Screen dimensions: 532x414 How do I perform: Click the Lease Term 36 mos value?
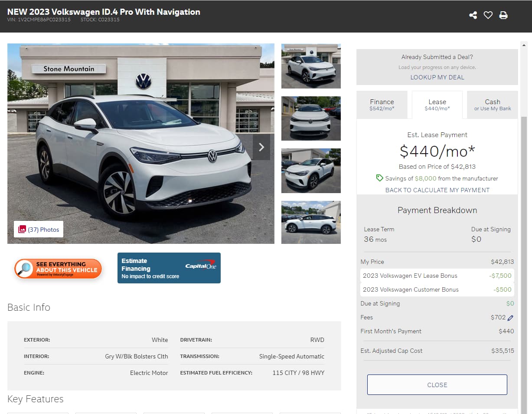point(375,239)
